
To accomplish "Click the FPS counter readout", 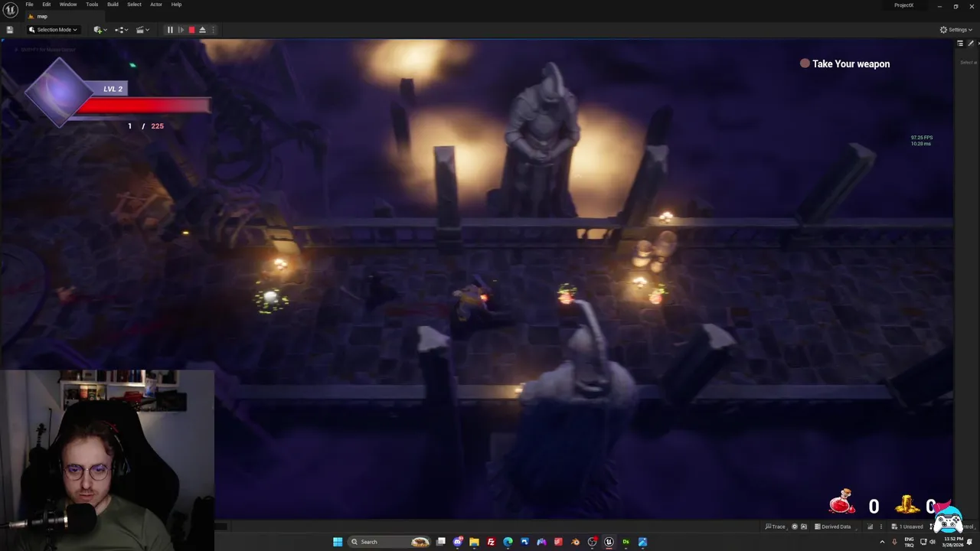I will click(x=921, y=140).
